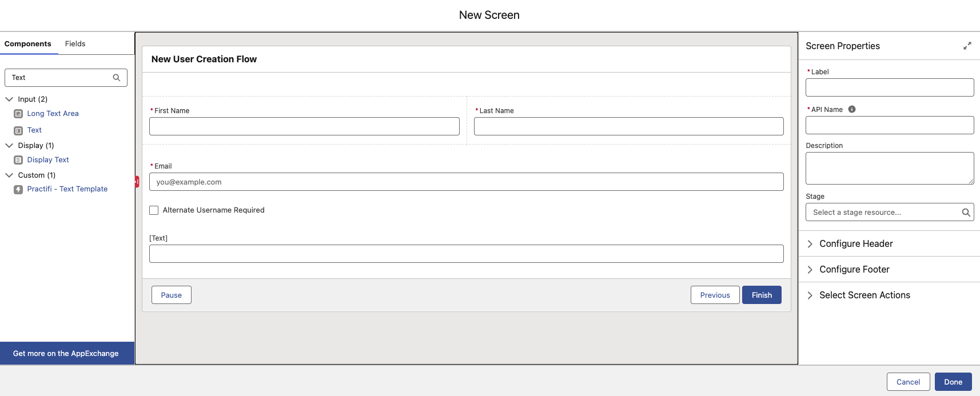Open Get more on the AppExchange link
This screenshot has height=396, width=980.
click(66, 354)
